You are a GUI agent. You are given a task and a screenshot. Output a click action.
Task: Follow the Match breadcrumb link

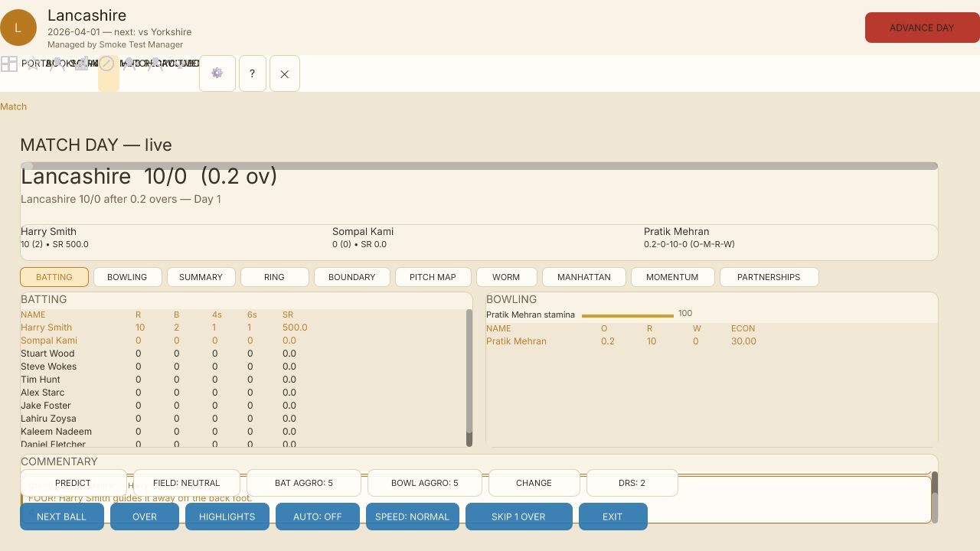13,106
